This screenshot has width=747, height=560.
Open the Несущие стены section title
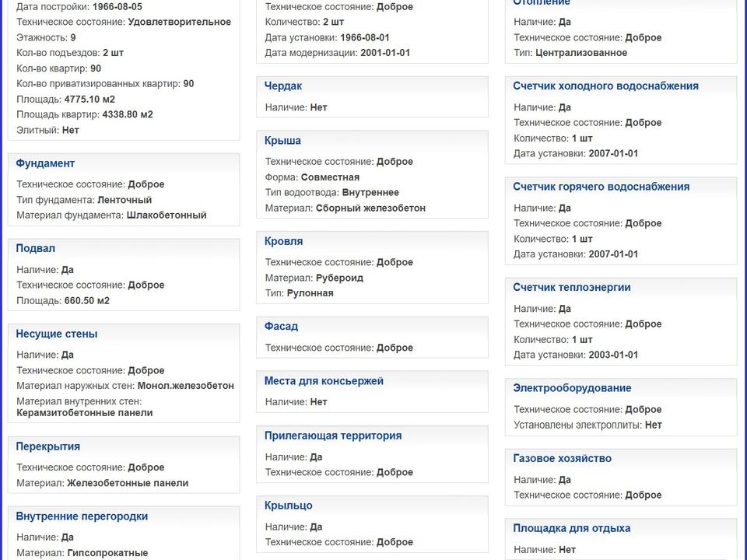57,334
